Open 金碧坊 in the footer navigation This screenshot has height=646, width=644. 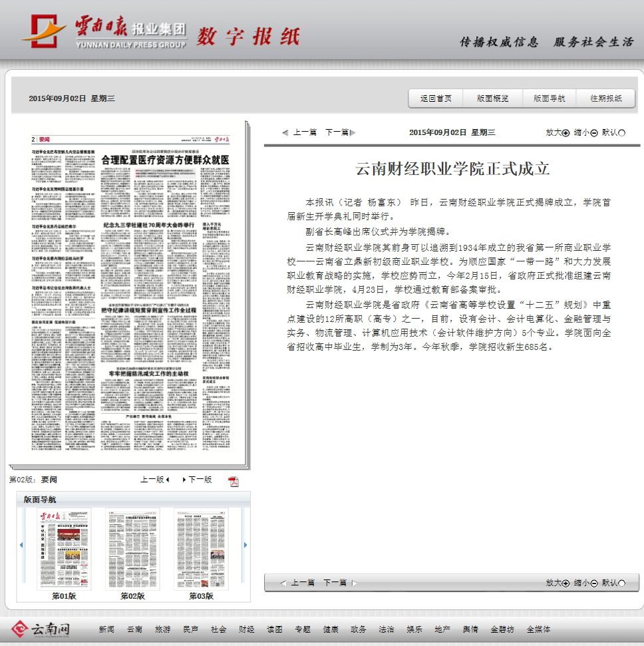coord(502,629)
